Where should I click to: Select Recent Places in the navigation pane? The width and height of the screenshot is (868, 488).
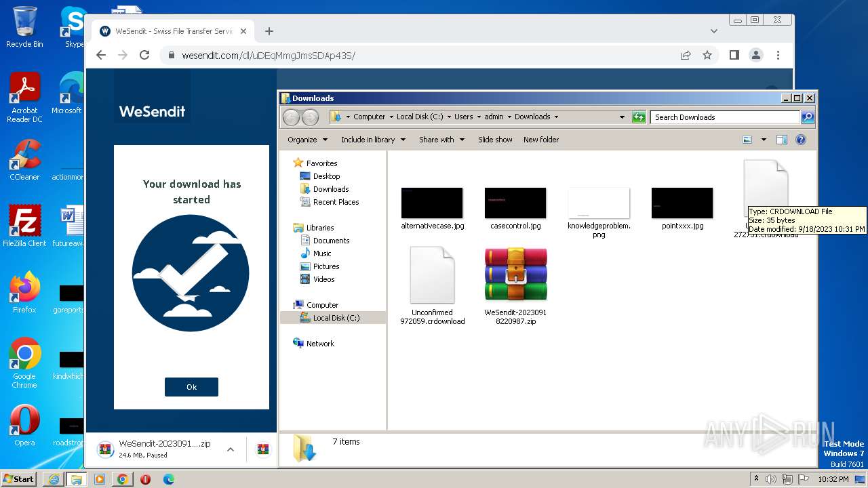point(336,202)
